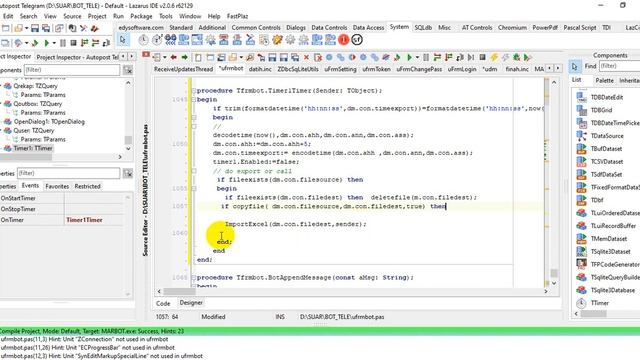Image resolution: width=640 pixels, height=360 pixels.
Task: Click the 'sf' circle palette component
Action: click(357, 40)
